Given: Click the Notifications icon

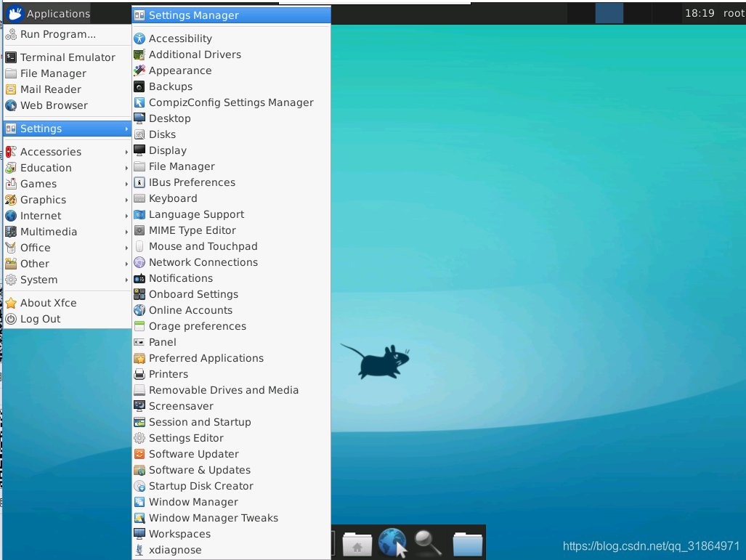Looking at the screenshot, I should 139,278.
